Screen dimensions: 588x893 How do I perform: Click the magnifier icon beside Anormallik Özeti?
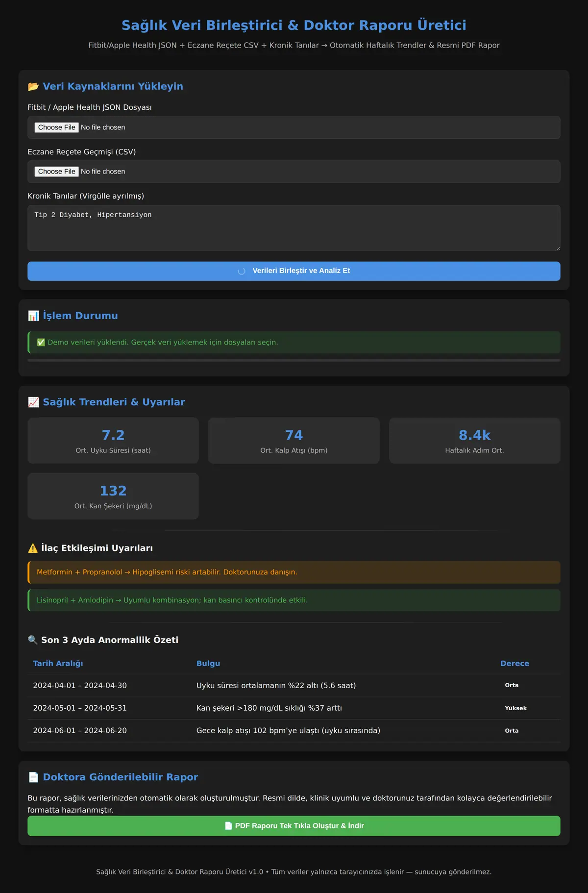(33, 640)
